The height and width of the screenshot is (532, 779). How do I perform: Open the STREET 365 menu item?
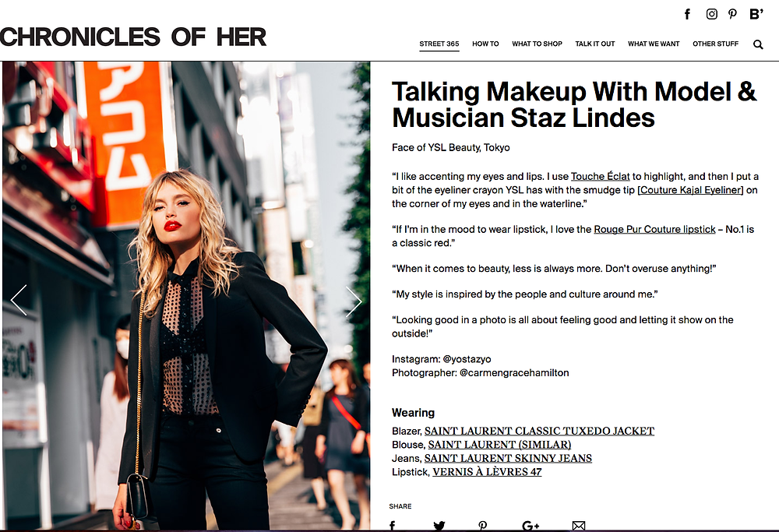point(439,44)
